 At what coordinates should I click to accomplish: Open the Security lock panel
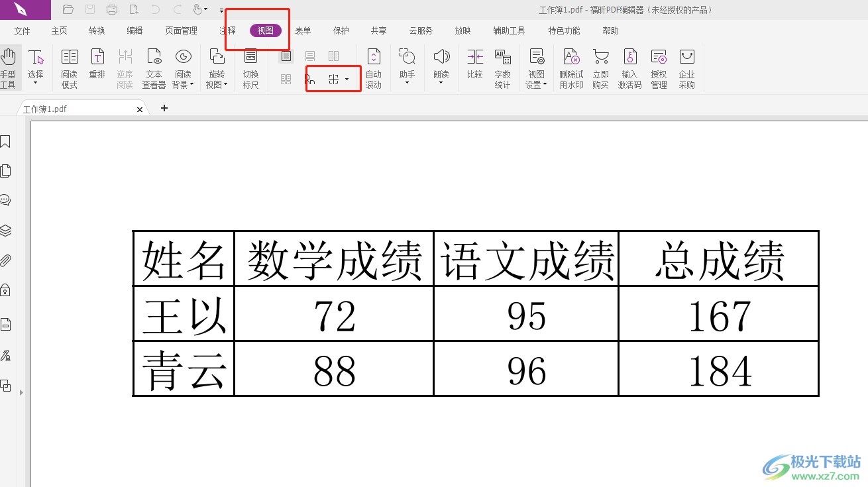click(x=5, y=290)
